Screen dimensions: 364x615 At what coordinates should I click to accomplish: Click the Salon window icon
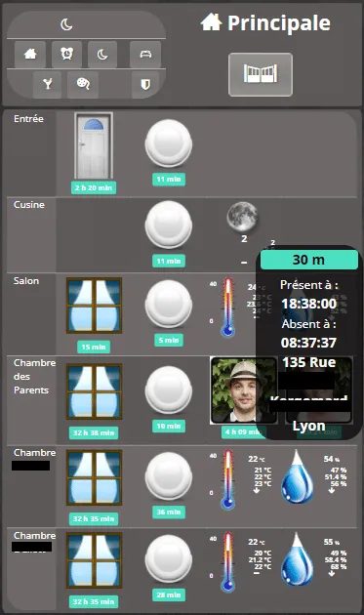click(94, 306)
